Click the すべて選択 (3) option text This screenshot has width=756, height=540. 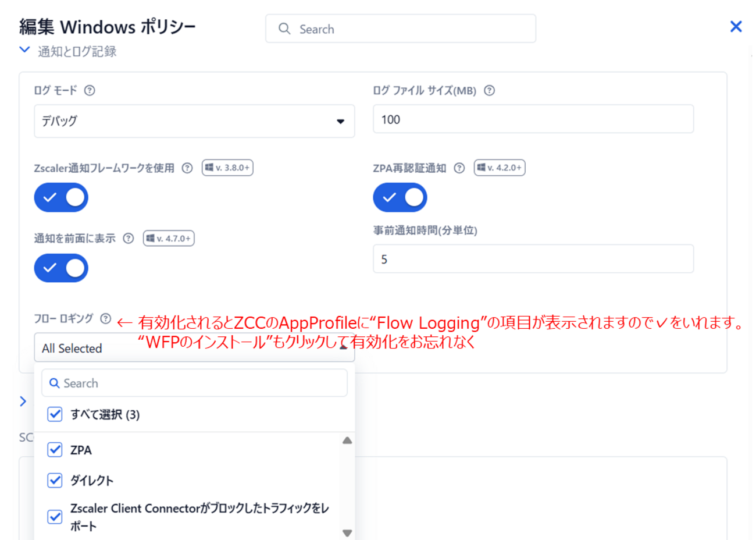[x=105, y=414]
